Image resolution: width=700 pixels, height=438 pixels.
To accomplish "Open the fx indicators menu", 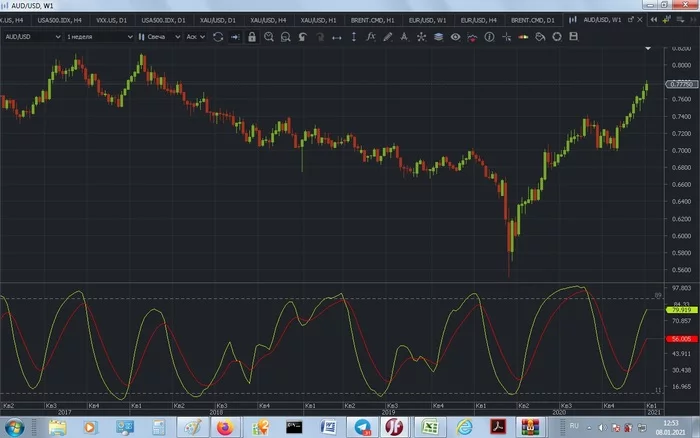I will tap(371, 37).
